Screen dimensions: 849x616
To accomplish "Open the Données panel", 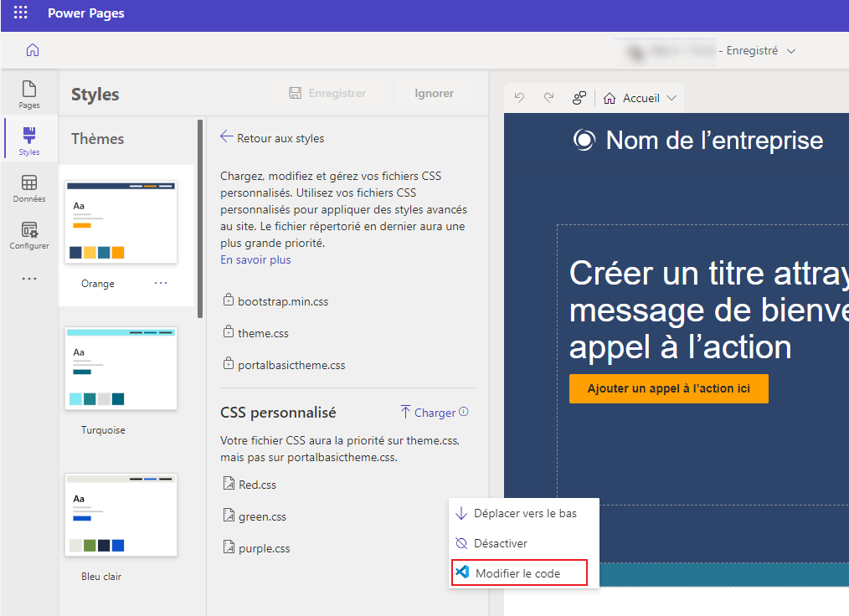I will (29, 189).
